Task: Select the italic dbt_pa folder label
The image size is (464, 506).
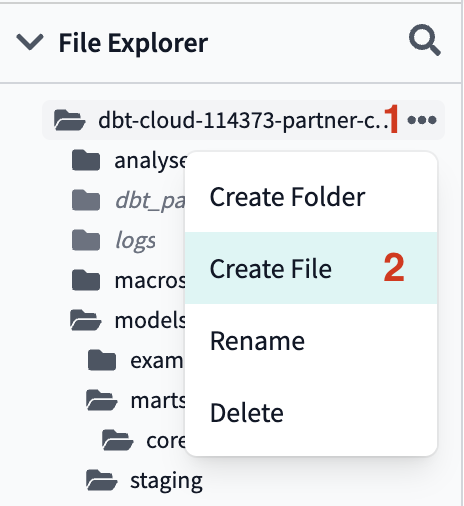Action: coord(150,201)
